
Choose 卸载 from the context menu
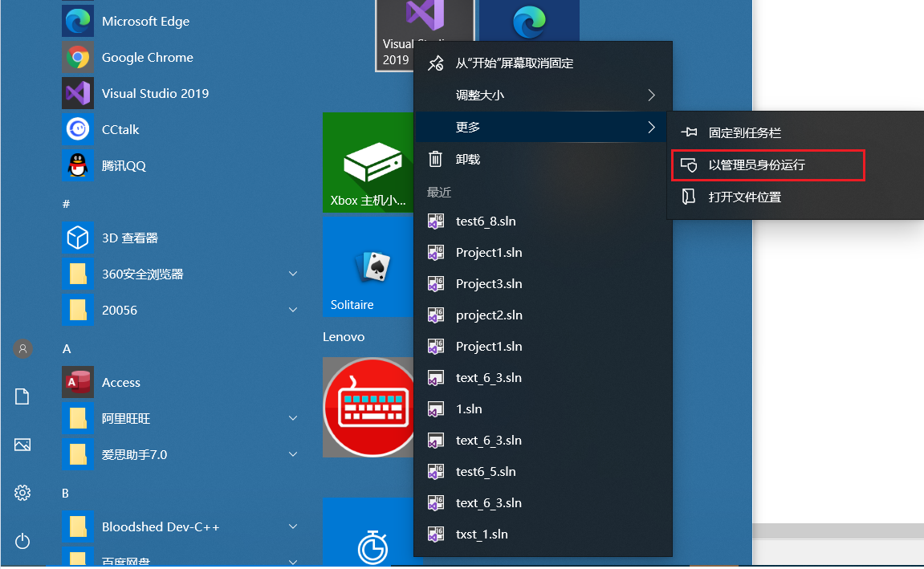pos(543,159)
